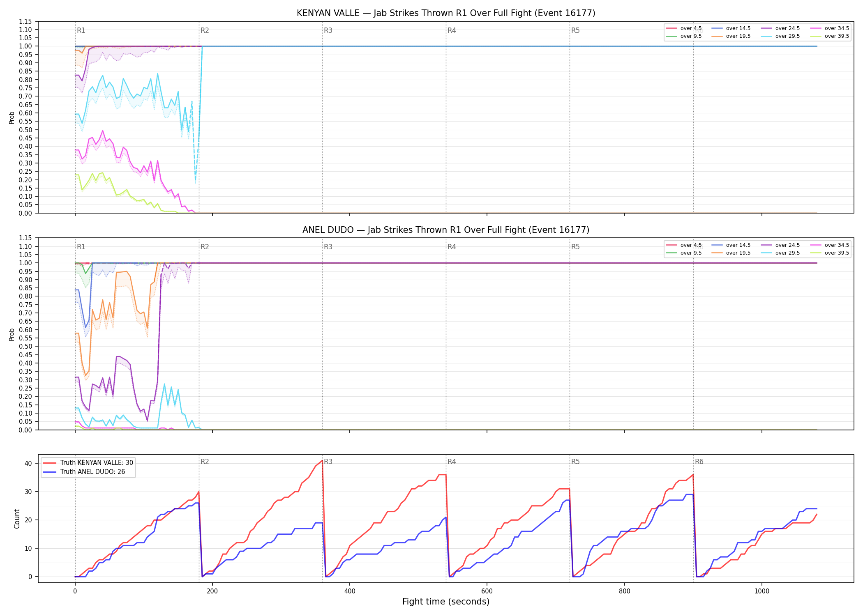
Task: Click the R3 marker in the Count chart
Action: coord(328,462)
